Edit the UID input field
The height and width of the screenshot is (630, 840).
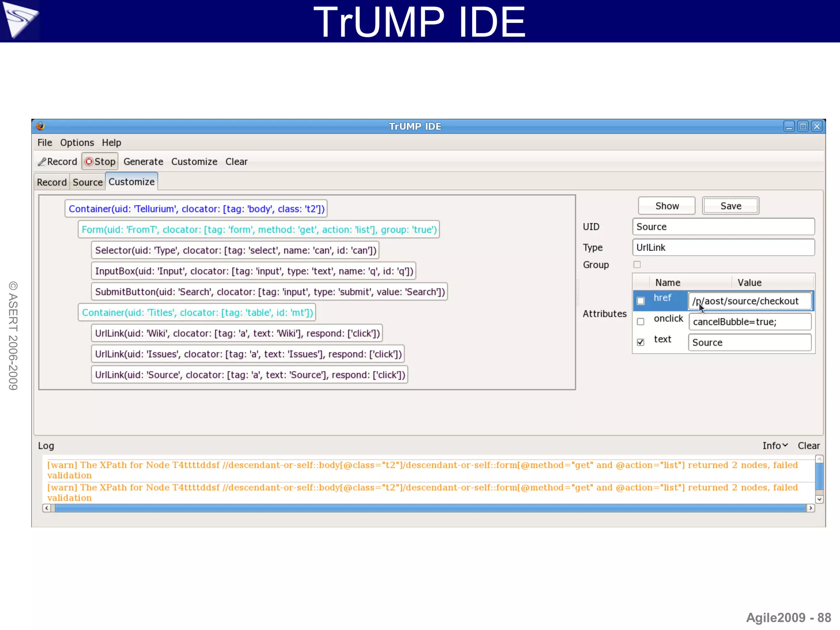click(724, 227)
